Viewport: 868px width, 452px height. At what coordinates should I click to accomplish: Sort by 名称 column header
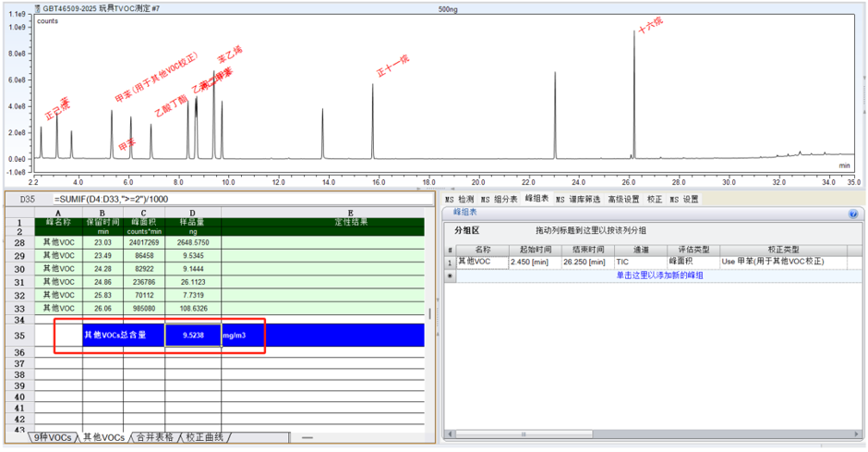tap(482, 250)
